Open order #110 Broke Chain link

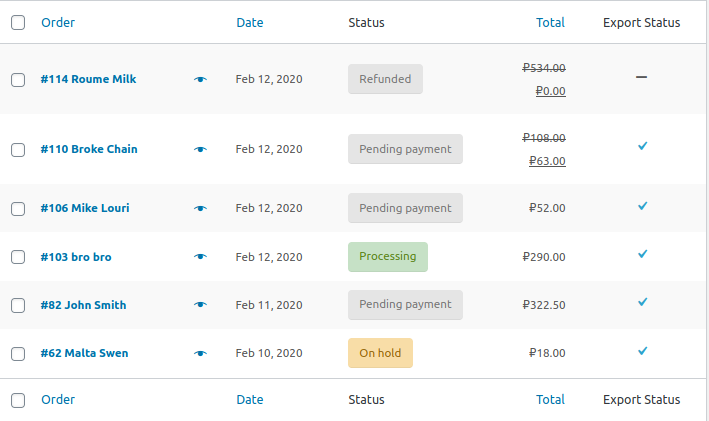point(89,149)
